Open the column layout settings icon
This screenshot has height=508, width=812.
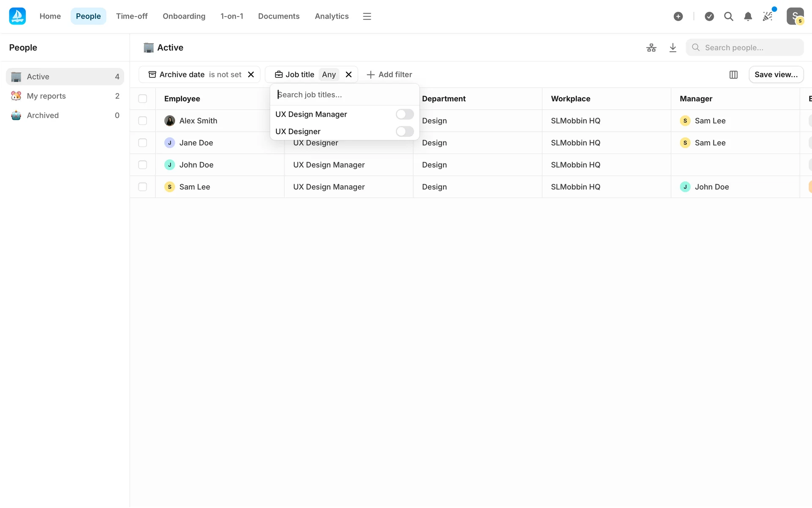click(x=733, y=75)
